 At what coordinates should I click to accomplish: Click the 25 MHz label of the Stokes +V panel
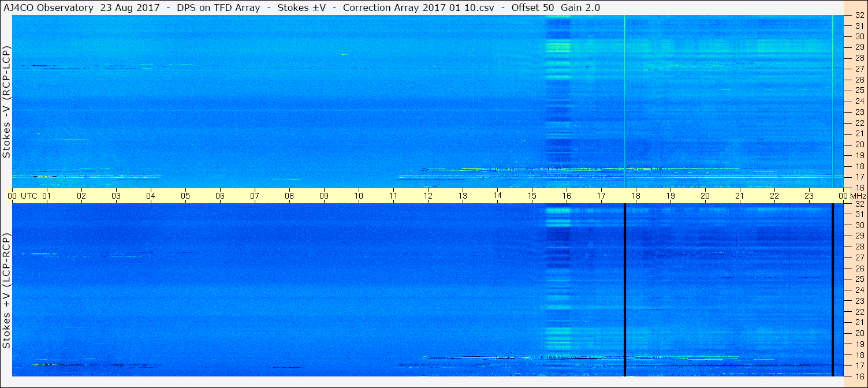[859, 279]
